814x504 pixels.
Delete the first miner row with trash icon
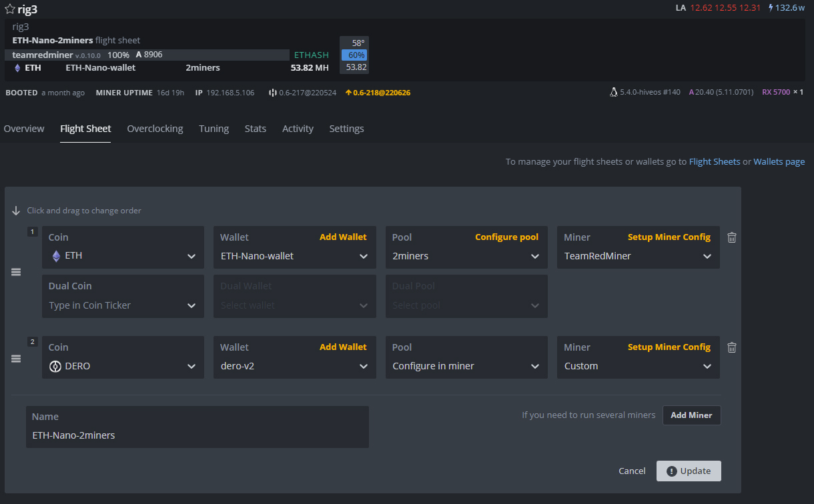(732, 237)
